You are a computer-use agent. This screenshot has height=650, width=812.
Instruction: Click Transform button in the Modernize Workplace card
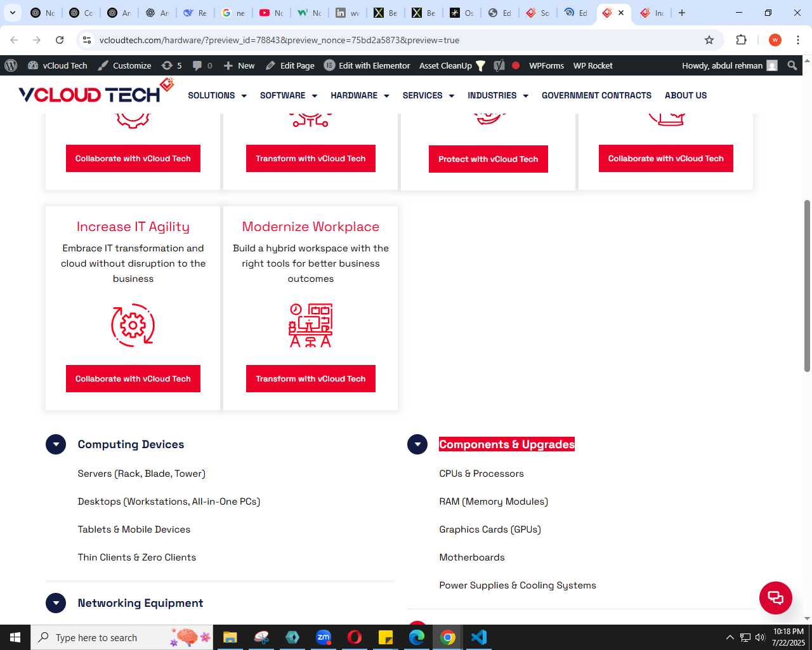tap(311, 379)
